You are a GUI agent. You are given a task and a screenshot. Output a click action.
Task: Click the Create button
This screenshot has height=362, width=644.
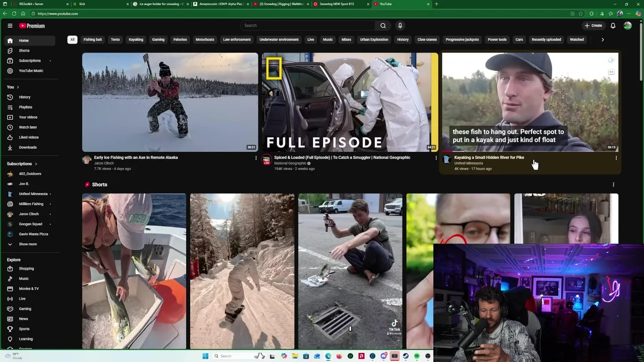pyautogui.click(x=593, y=26)
